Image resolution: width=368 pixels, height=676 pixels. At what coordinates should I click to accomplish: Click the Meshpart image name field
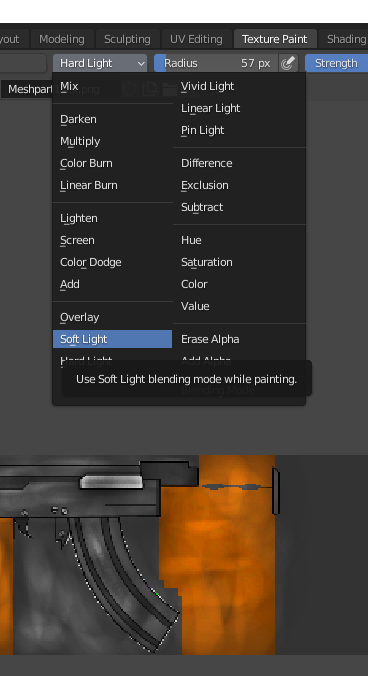click(27, 89)
